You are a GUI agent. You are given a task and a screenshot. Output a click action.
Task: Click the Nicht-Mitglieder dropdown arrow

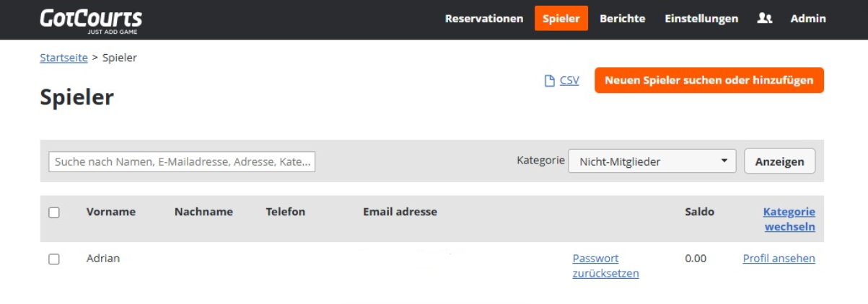tap(724, 161)
